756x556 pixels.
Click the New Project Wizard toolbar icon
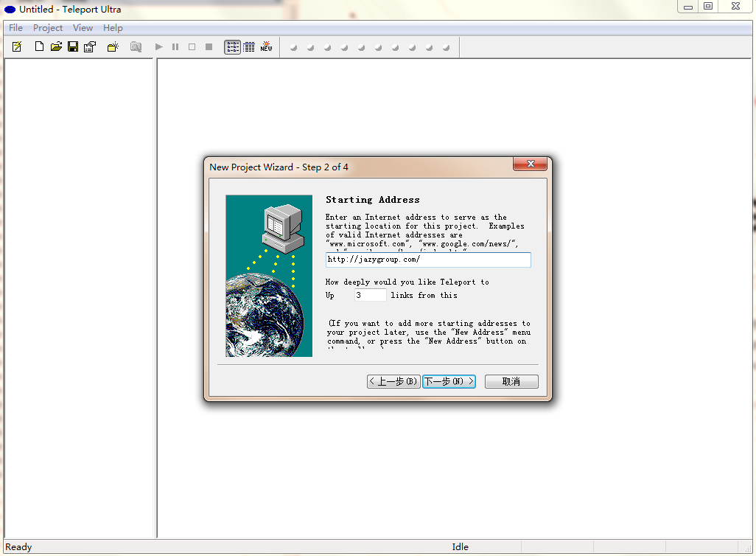tap(17, 47)
